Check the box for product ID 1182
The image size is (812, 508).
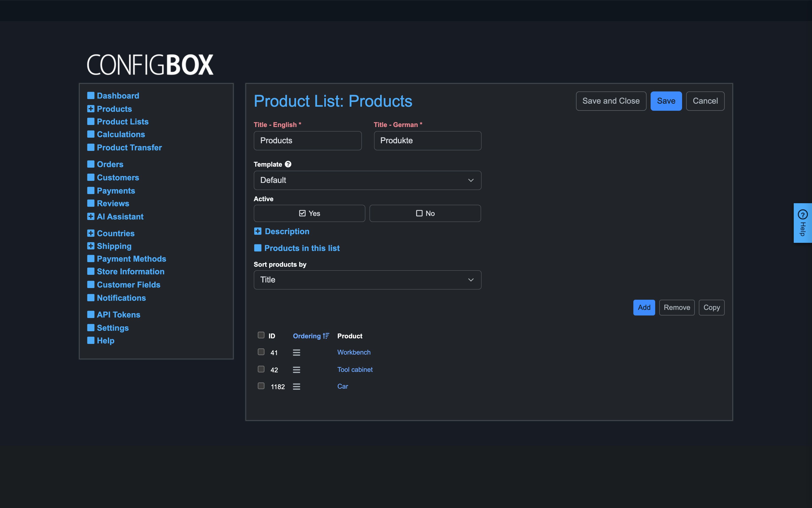(x=261, y=386)
